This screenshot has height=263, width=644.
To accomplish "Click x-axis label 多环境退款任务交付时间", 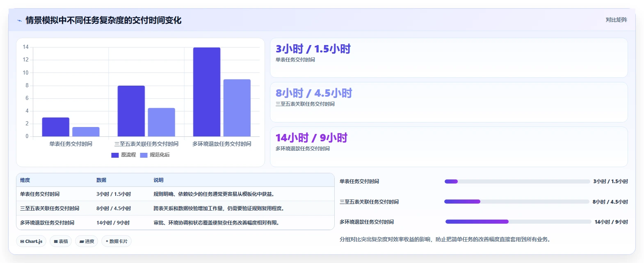I will [x=222, y=144].
